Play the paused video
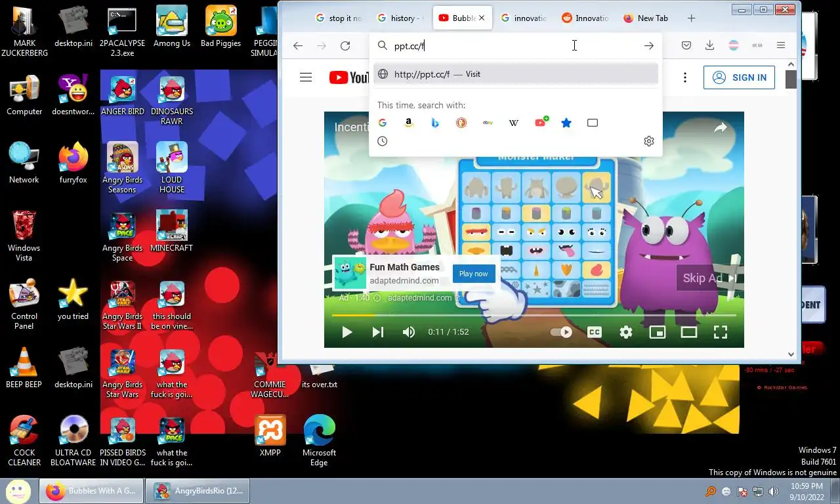The height and width of the screenshot is (504, 840). (346, 332)
